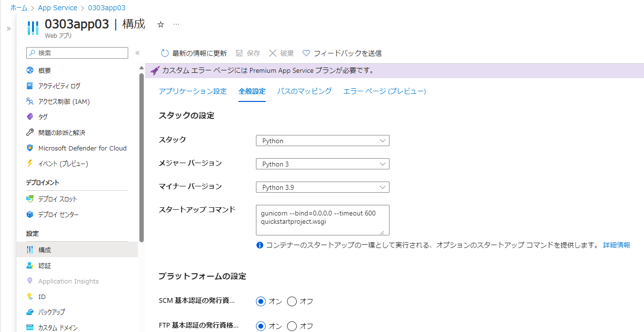644x332 pixels.
Task: Click the Access control (IAM) people icon
Action: pyautogui.click(x=30, y=101)
